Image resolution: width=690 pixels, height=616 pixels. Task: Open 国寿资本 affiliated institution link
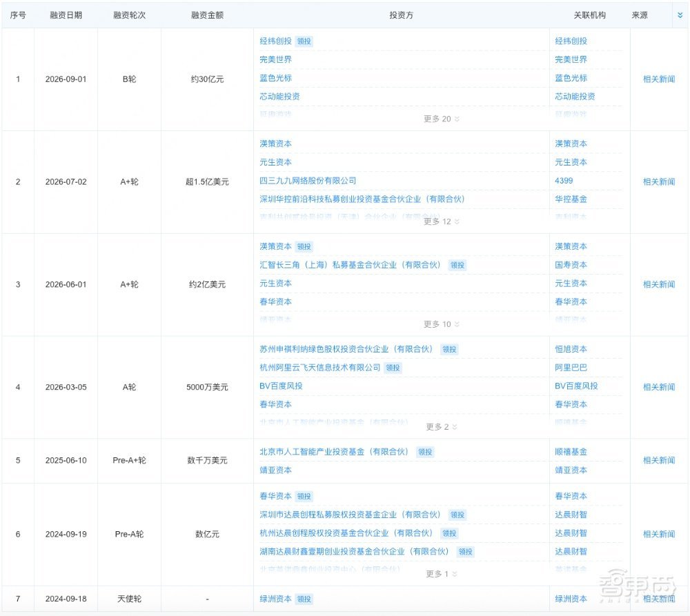point(571,265)
